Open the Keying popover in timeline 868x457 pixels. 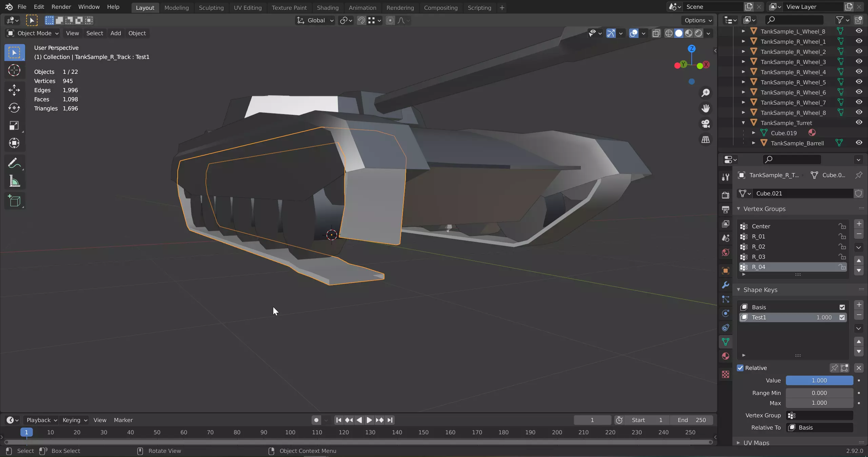click(75, 420)
